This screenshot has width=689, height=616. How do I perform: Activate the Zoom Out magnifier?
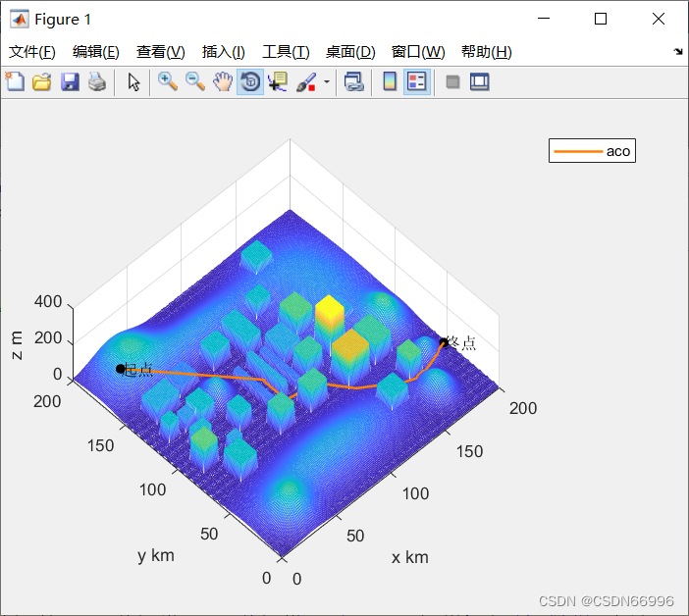(195, 81)
